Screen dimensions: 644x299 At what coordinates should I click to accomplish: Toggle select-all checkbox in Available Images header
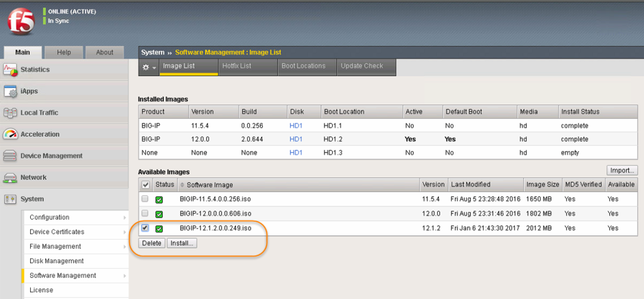pos(145,185)
